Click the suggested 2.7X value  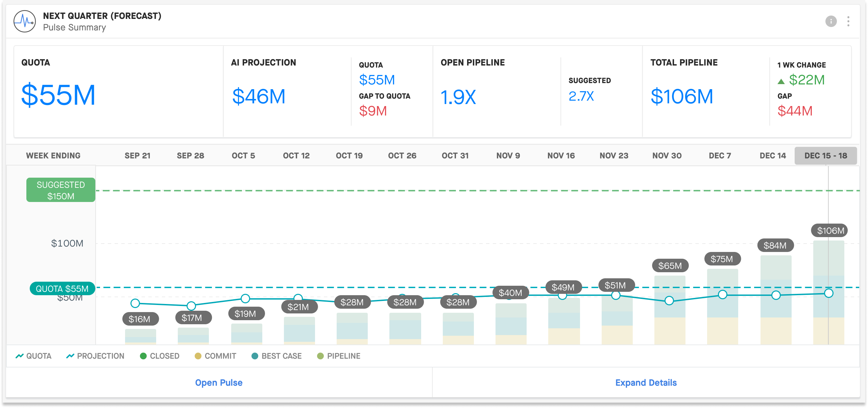581,96
